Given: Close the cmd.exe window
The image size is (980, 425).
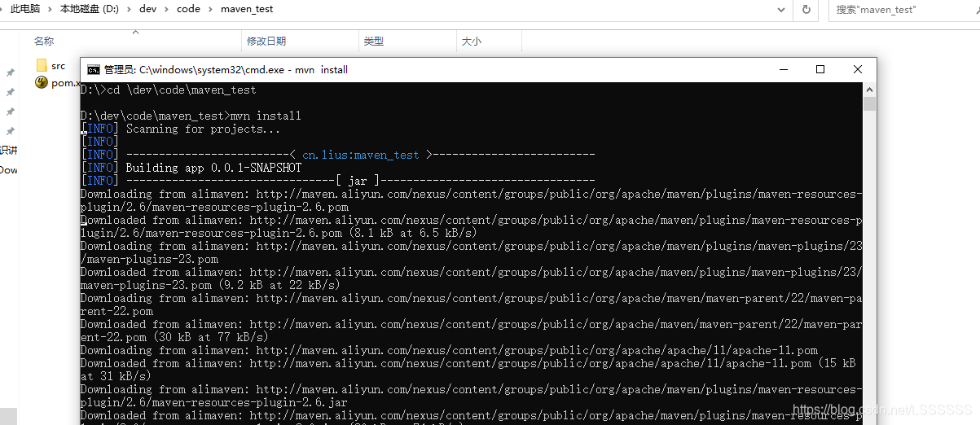Looking at the screenshot, I should pyautogui.click(x=858, y=69).
